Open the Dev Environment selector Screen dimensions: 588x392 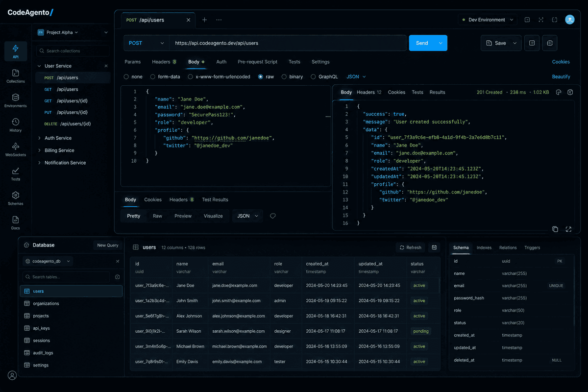[488, 20]
